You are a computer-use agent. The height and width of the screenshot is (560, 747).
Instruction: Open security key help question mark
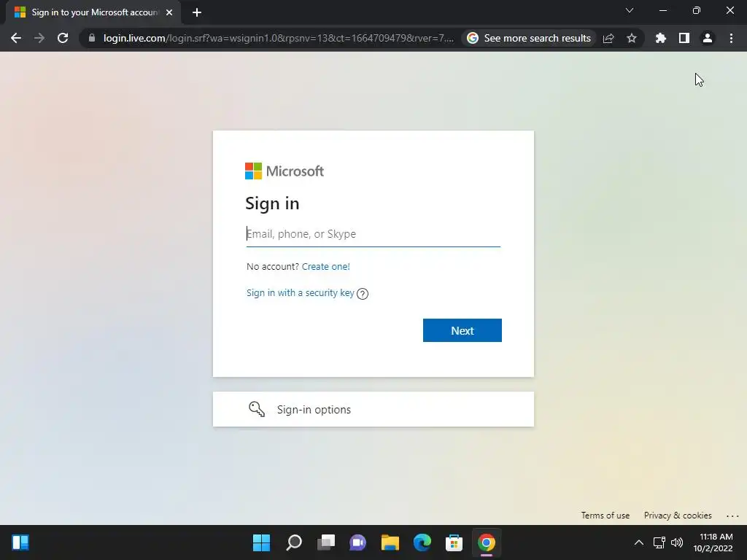point(363,294)
